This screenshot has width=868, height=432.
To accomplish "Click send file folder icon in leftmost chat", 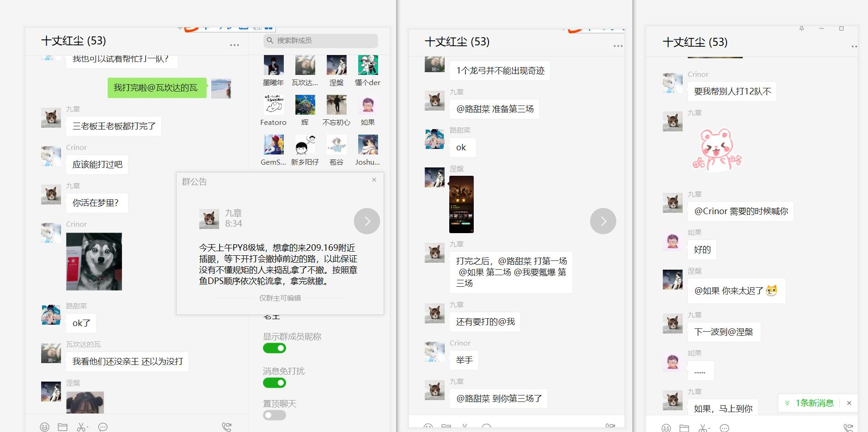I will coord(62,427).
